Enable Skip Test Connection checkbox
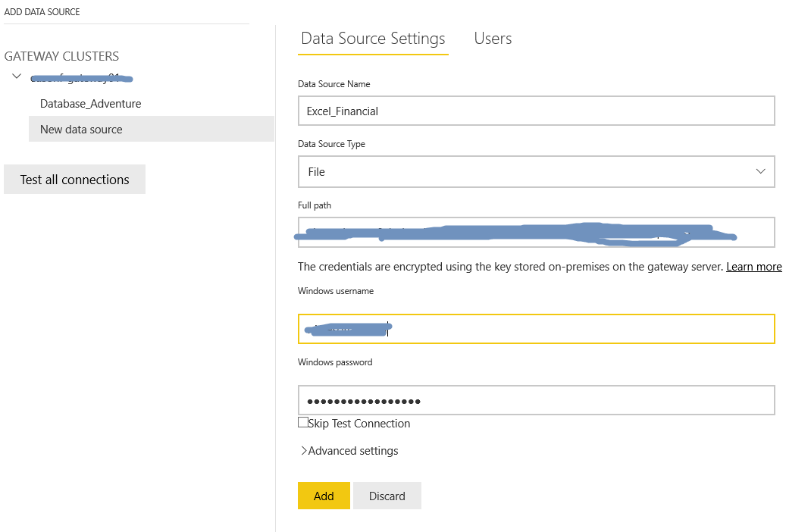Screen dimensions: 811x532 pos(303,422)
